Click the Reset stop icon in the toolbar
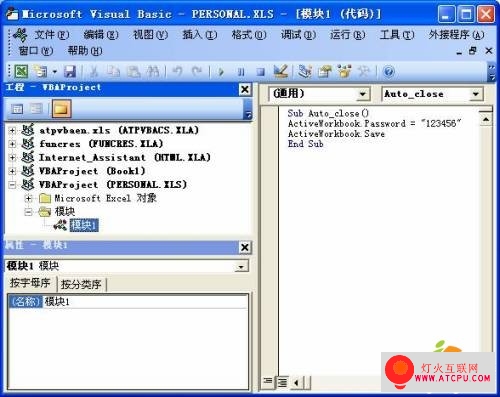500x397 pixels. 261,72
